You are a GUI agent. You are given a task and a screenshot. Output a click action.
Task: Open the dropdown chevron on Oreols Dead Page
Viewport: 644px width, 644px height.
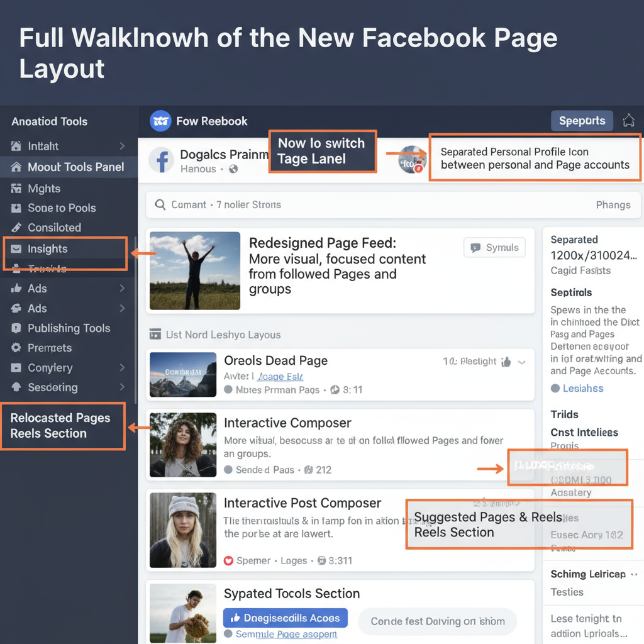(x=521, y=362)
